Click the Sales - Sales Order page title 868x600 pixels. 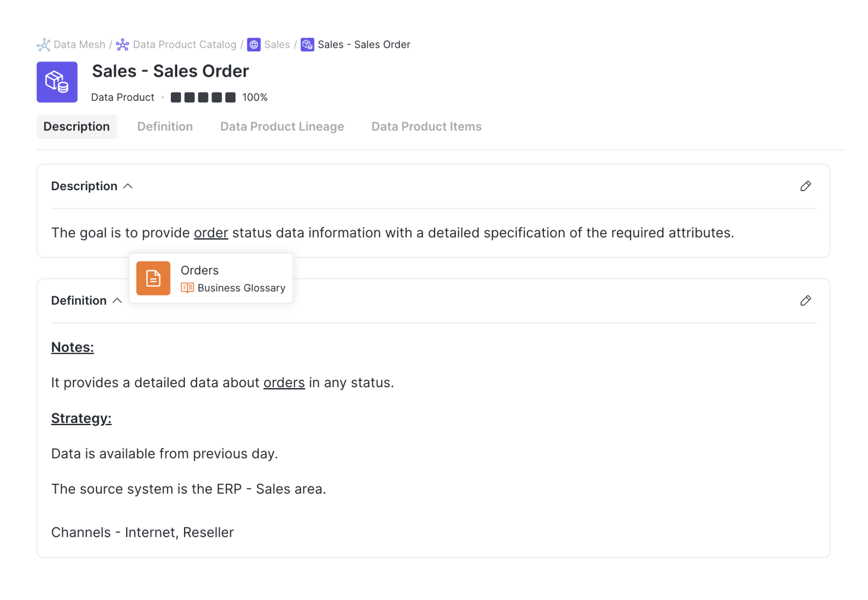tap(170, 71)
